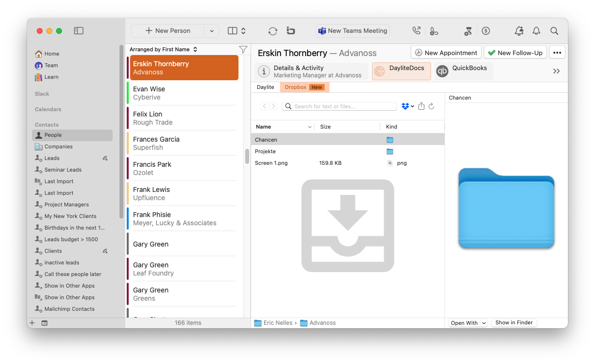
Task: Click the Dropbox icon in file browser
Action: tap(405, 106)
